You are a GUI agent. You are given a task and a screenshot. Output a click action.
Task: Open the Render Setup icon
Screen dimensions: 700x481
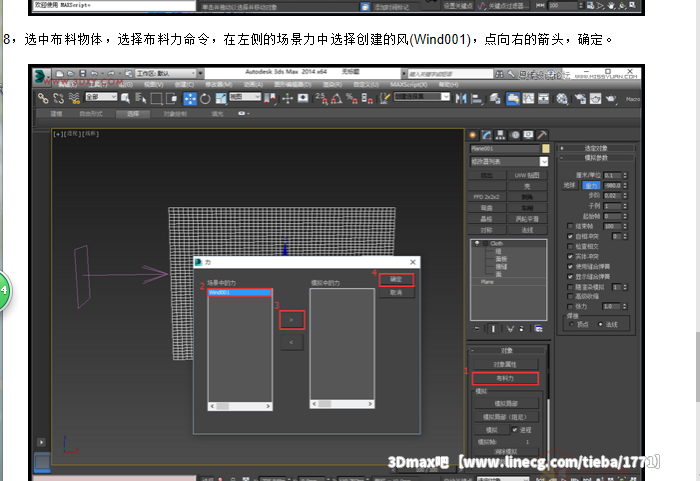(580, 99)
